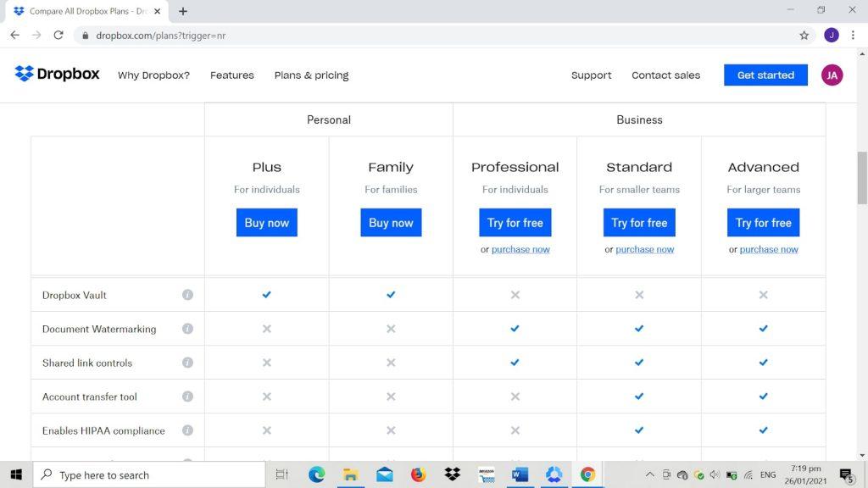Image resolution: width=868 pixels, height=488 pixels.
Task: Try the Professional plan for free
Action: point(515,223)
